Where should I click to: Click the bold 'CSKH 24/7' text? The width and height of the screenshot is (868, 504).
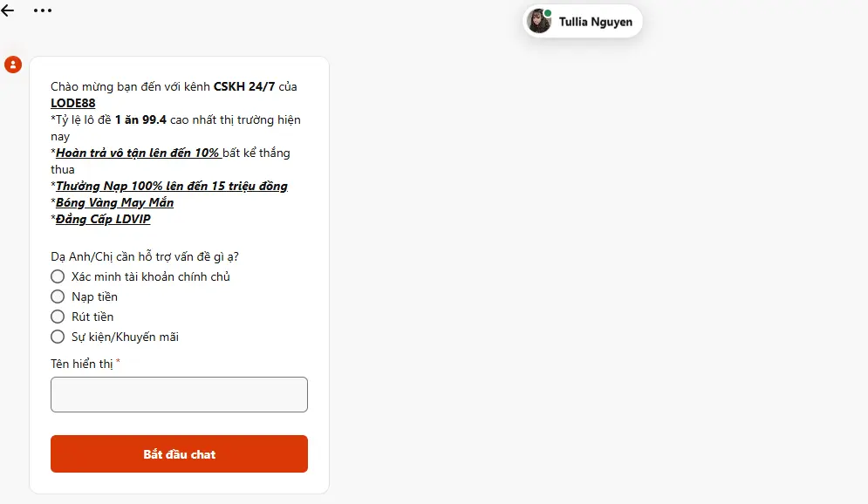[244, 87]
